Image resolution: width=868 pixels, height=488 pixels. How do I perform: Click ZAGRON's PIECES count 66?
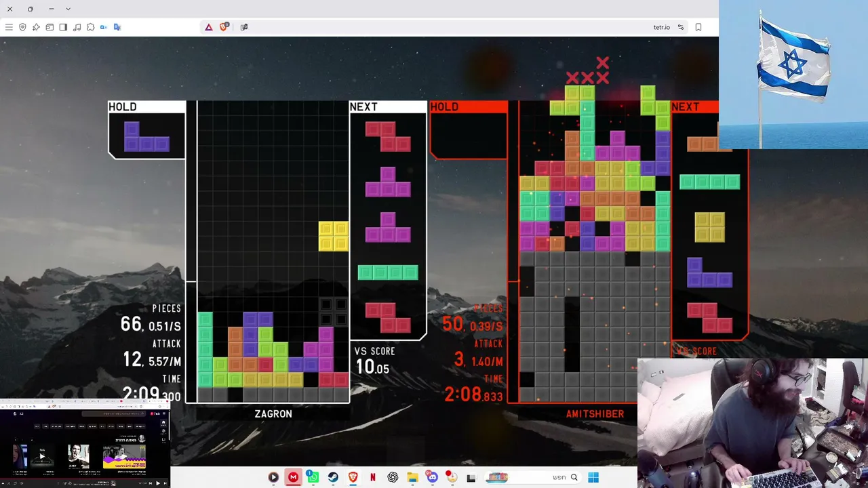coord(131,324)
